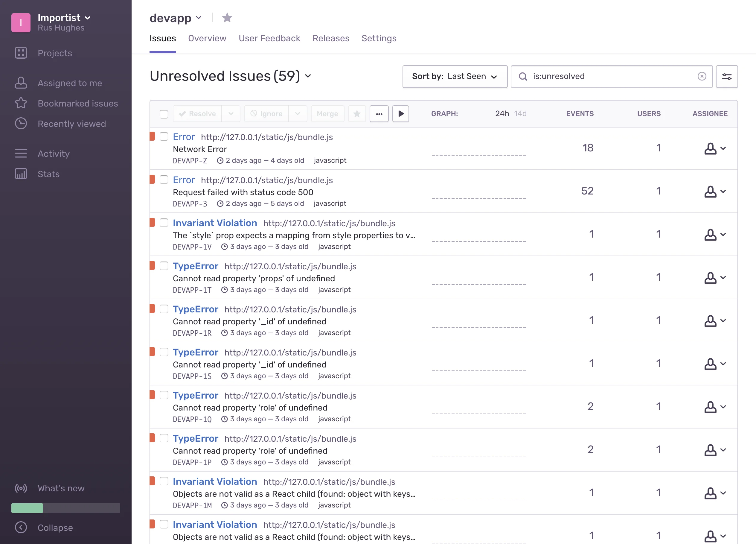Image resolution: width=756 pixels, height=544 pixels.
Task: Check the select-all issues checkbox
Action: [x=164, y=114]
